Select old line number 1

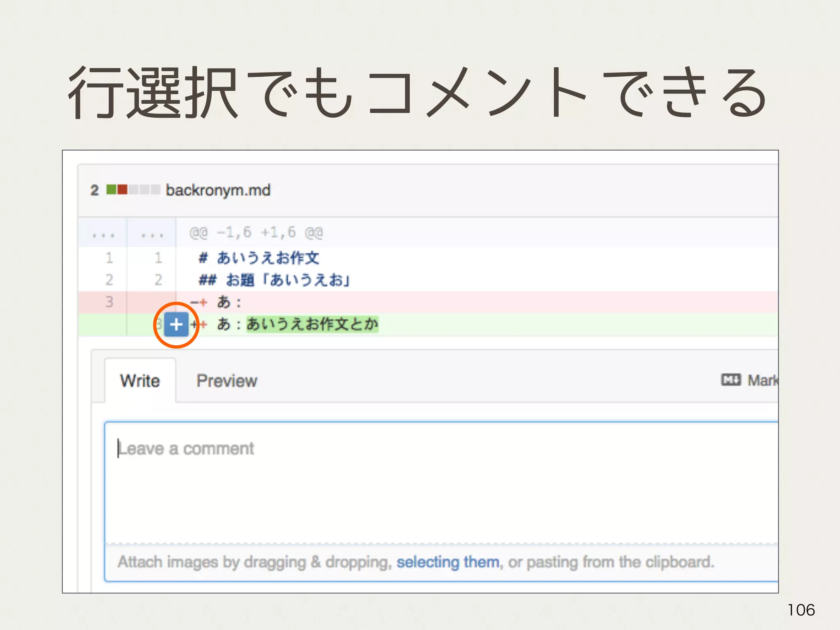pyautogui.click(x=109, y=258)
